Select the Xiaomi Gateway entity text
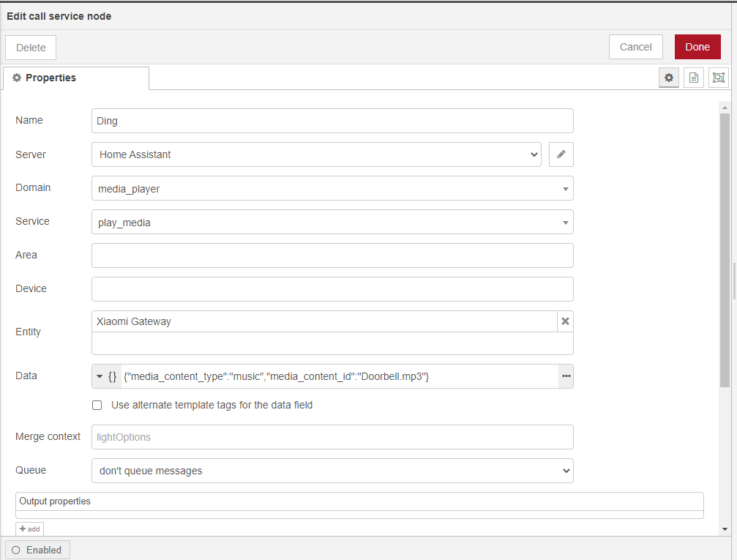 point(134,321)
